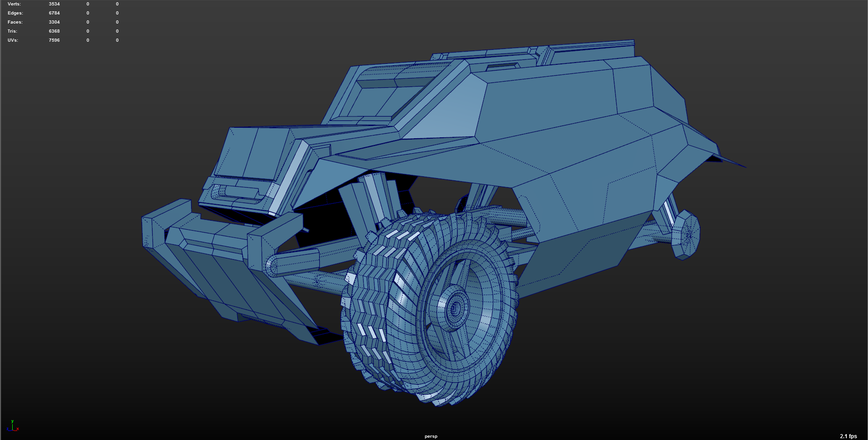
Task: Click the UVs label in the heads-up display
Action: [13, 40]
